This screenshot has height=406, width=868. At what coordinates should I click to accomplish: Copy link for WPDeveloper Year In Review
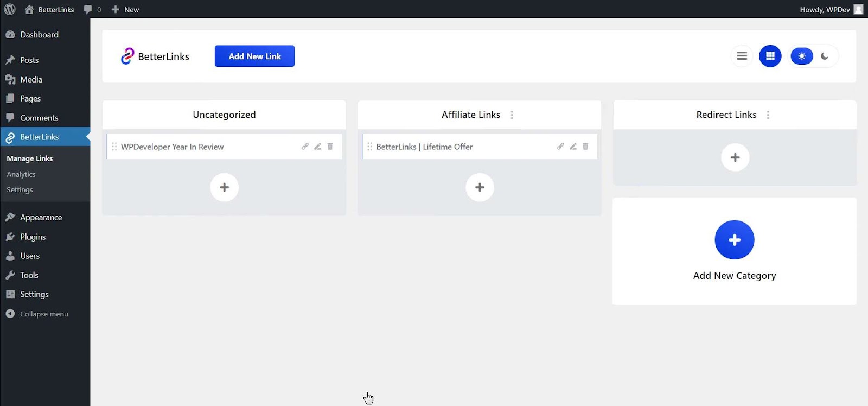[305, 147]
